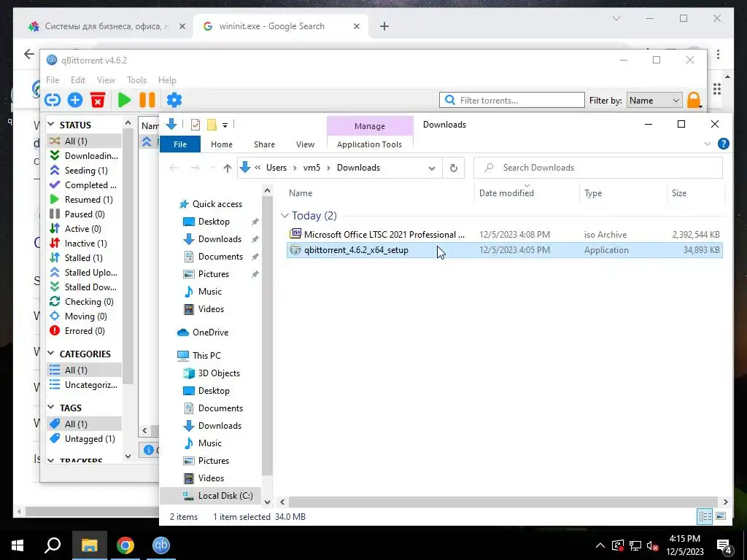Open Explorer File tab
747x560 pixels.
click(180, 144)
